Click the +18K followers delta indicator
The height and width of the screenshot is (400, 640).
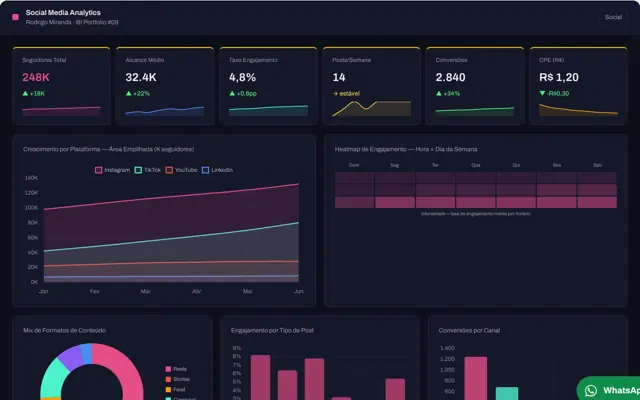[33, 93]
